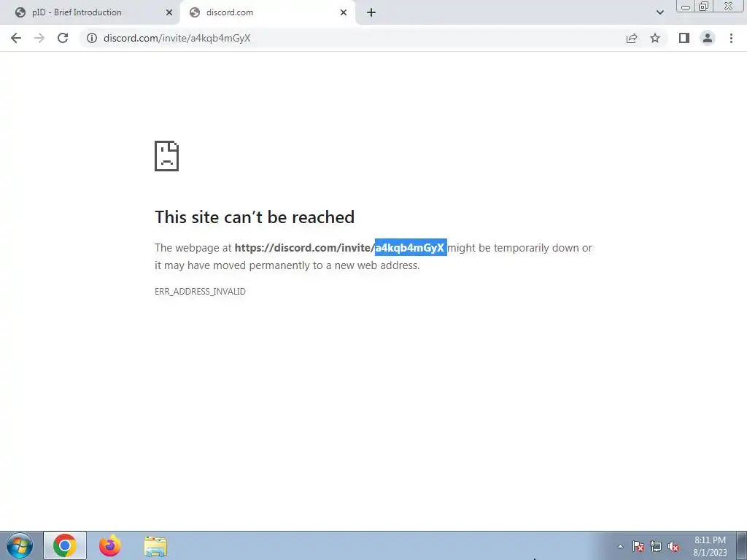
Task: View site information icon in address bar
Action: (92, 38)
